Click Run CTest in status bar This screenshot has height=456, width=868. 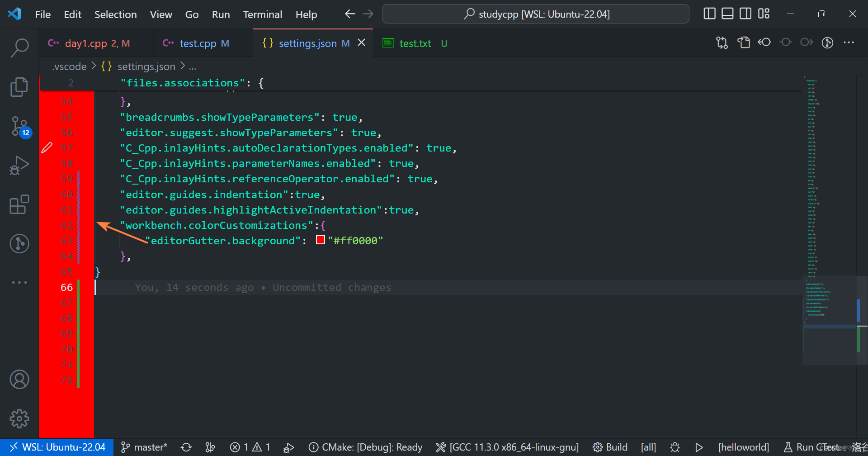tap(812, 447)
